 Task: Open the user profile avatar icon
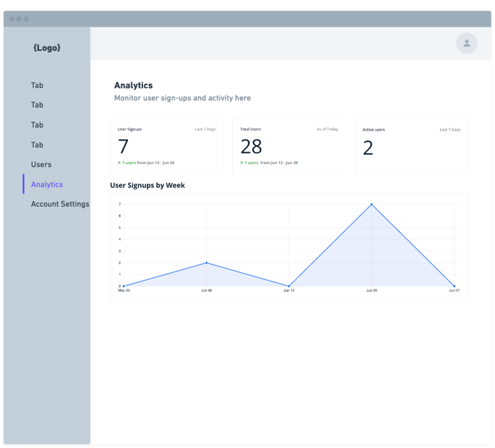click(466, 43)
